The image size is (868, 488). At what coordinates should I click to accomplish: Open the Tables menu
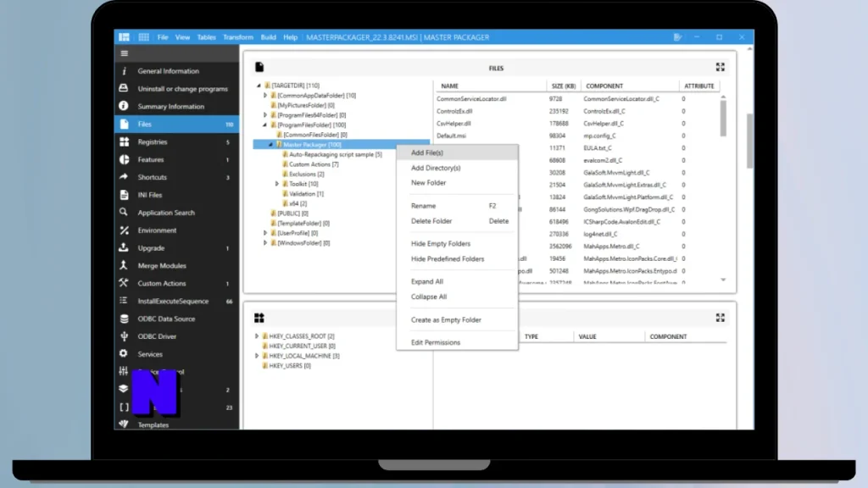pos(207,37)
